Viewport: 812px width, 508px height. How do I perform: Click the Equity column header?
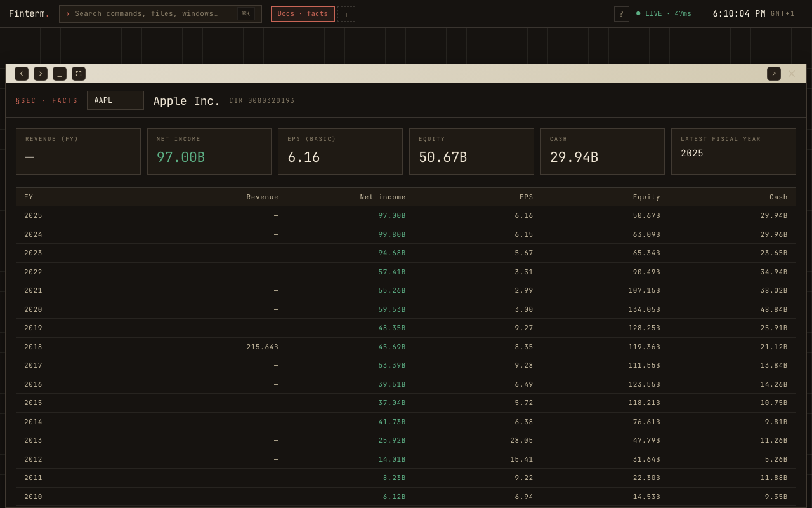pos(646,197)
